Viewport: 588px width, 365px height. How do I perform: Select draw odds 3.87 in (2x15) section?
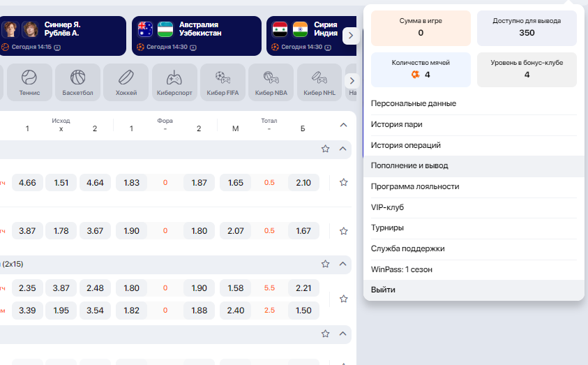coord(61,288)
